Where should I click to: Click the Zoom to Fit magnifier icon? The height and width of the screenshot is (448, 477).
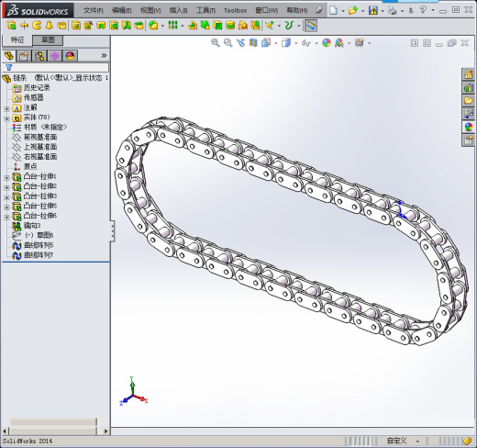point(216,43)
